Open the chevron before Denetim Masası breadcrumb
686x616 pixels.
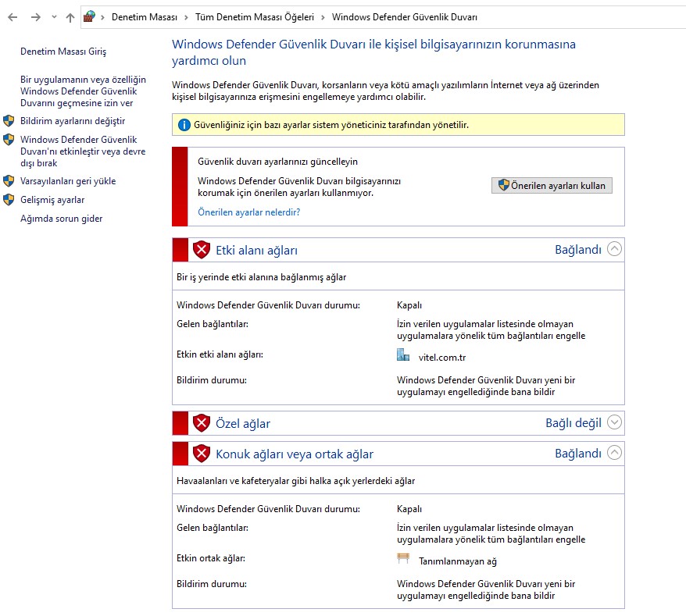click(x=103, y=17)
